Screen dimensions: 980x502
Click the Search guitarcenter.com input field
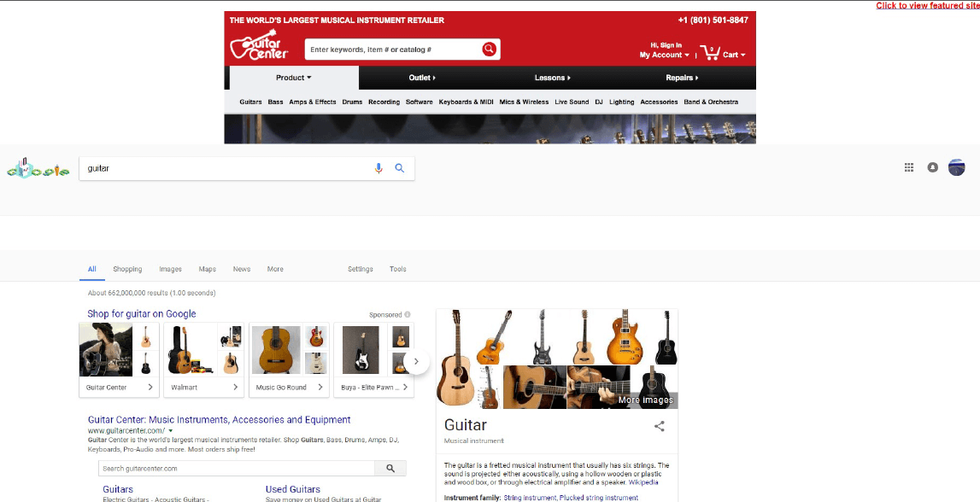tap(237, 469)
